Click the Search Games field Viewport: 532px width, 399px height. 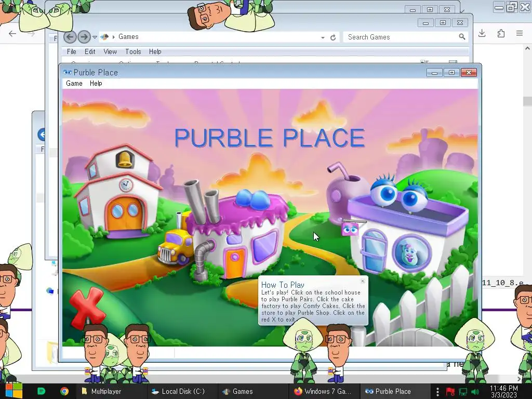pyautogui.click(x=401, y=37)
